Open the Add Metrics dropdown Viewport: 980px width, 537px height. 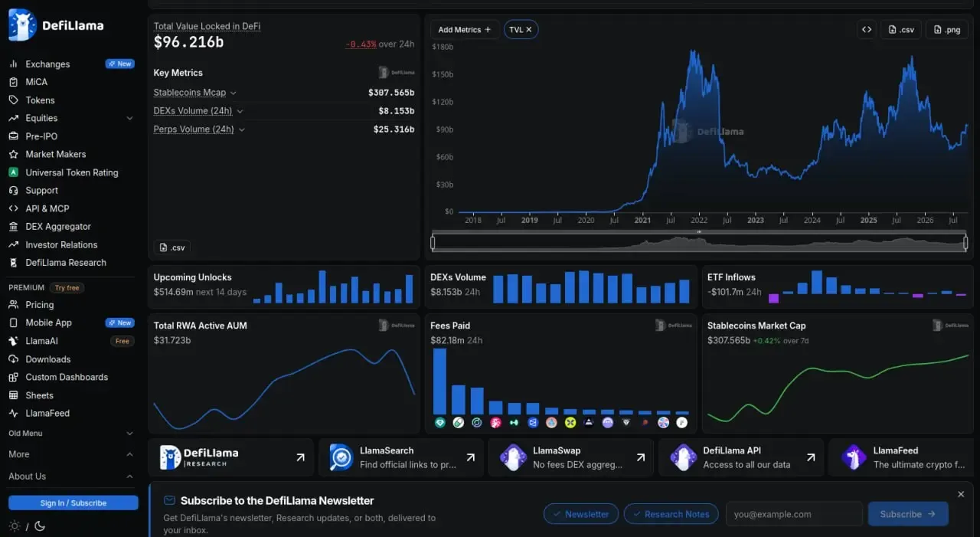point(465,30)
